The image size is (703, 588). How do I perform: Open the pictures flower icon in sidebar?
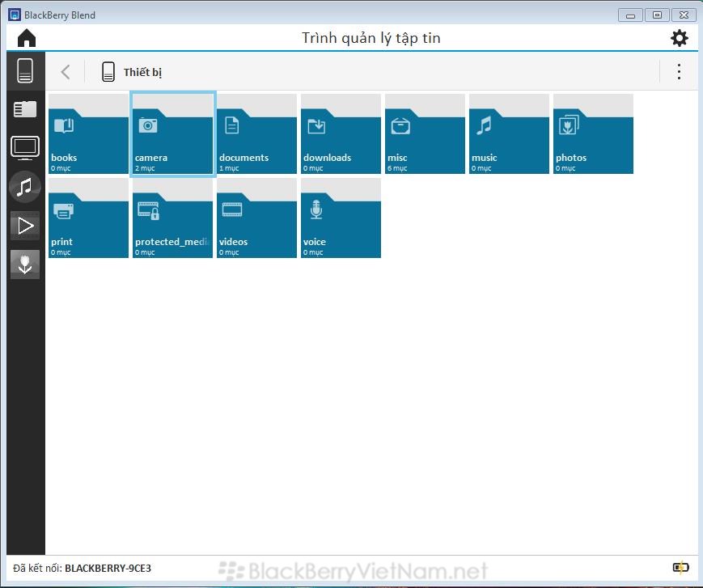[25, 264]
